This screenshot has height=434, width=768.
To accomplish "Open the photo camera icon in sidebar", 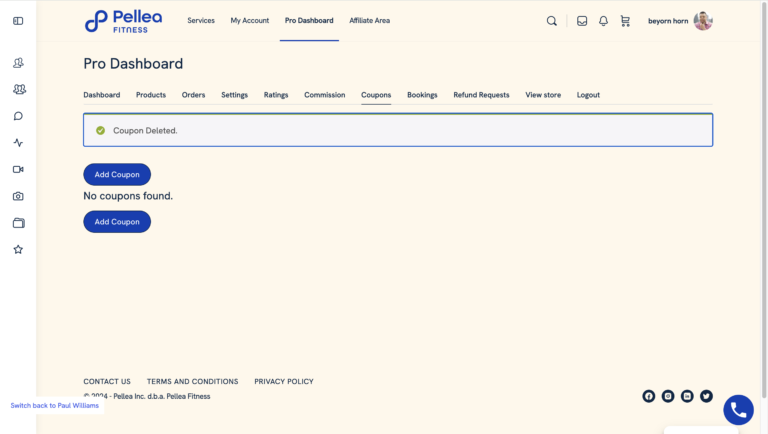I will tap(18, 196).
